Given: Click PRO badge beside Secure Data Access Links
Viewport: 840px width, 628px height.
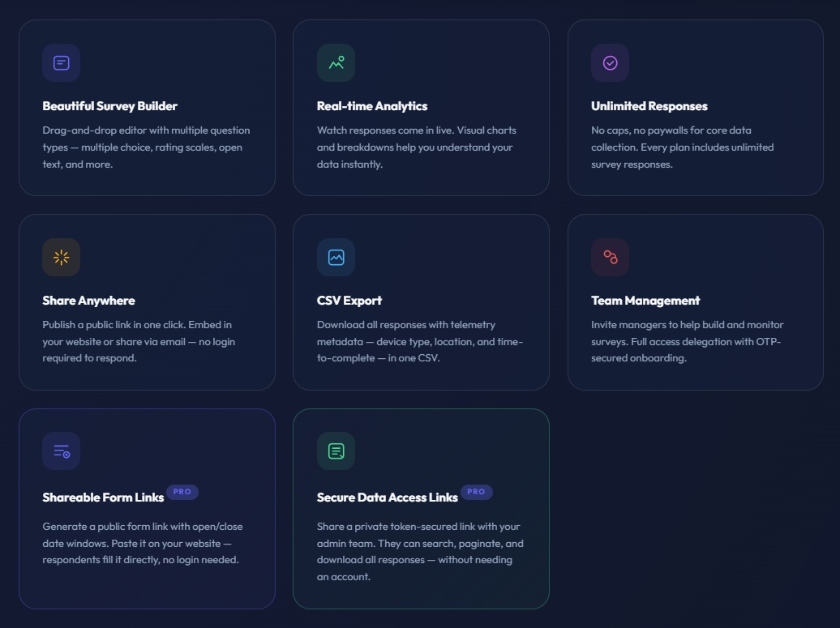Looking at the screenshot, I should click(476, 492).
